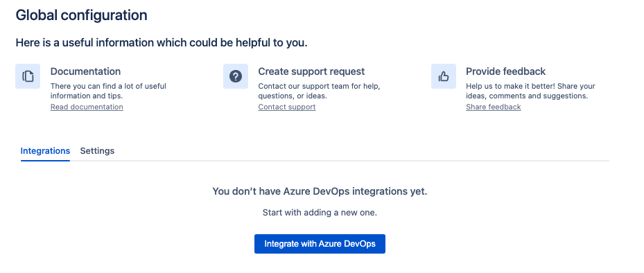
Task: Switch to the Settings tab
Action: (x=97, y=150)
